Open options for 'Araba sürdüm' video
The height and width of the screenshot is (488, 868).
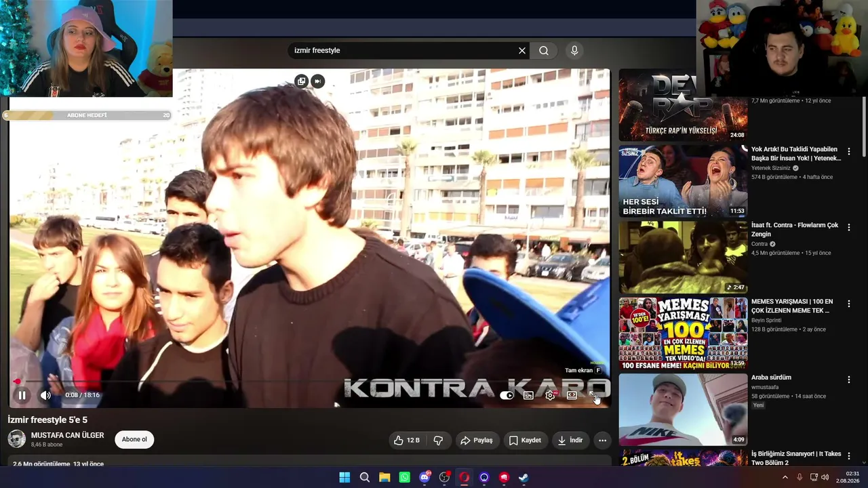tap(848, 380)
